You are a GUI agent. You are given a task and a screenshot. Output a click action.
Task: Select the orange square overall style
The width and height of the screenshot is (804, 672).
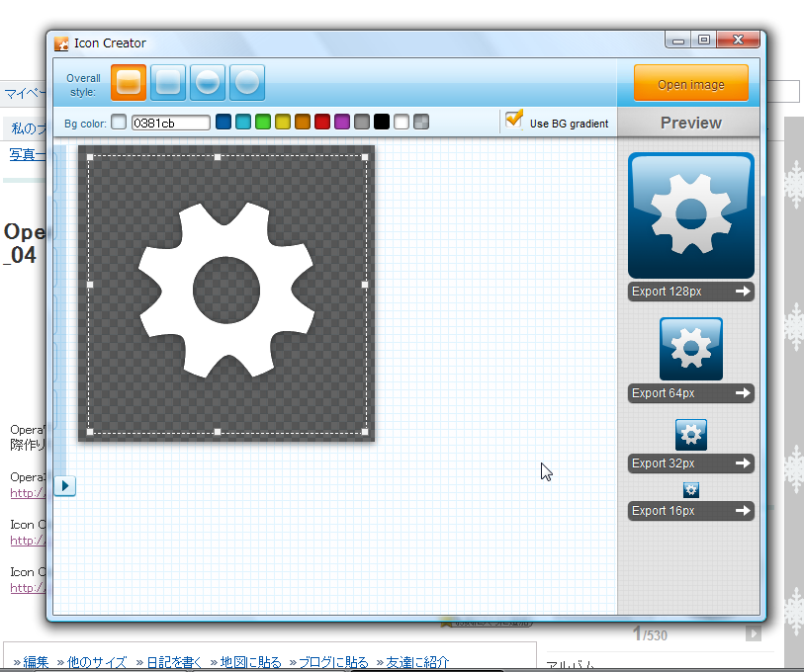click(129, 83)
